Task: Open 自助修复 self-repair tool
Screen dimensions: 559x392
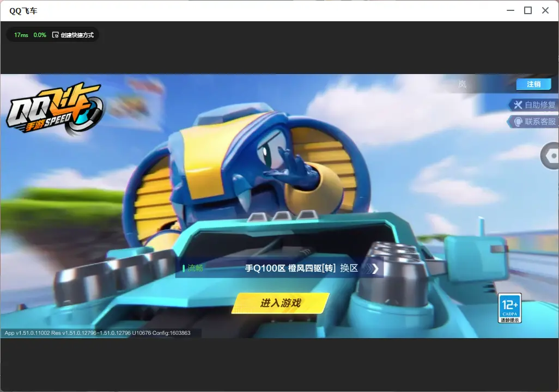Action: pyautogui.click(x=534, y=105)
